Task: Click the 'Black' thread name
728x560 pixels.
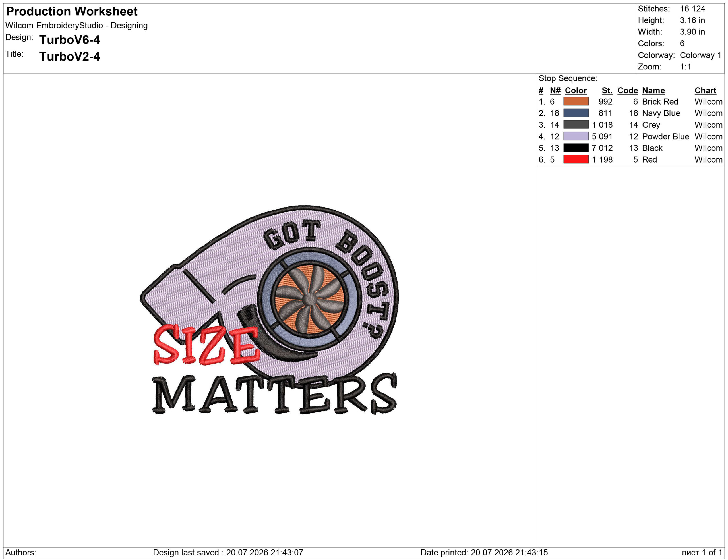Action: point(652,148)
